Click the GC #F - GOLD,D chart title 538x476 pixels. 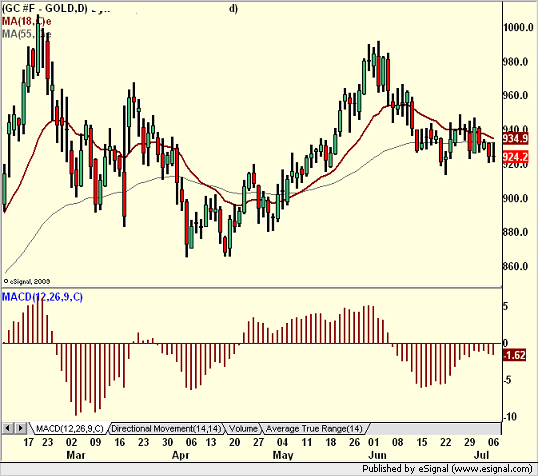[44, 9]
